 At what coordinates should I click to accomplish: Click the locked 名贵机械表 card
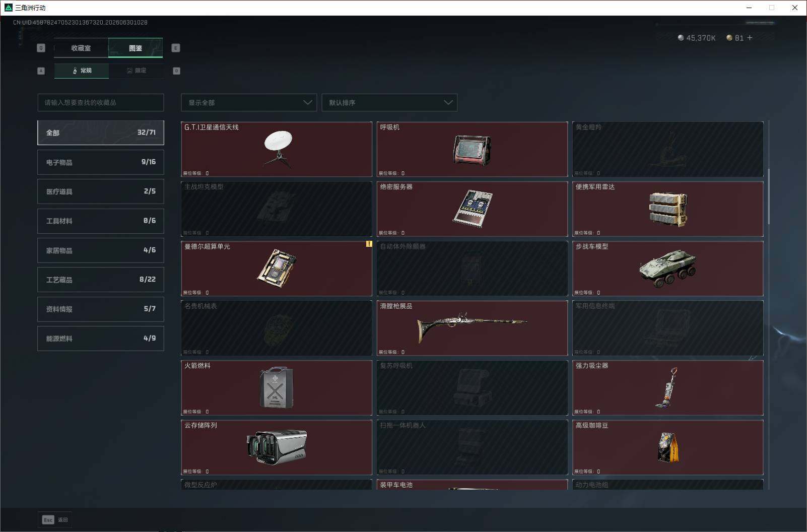277,328
